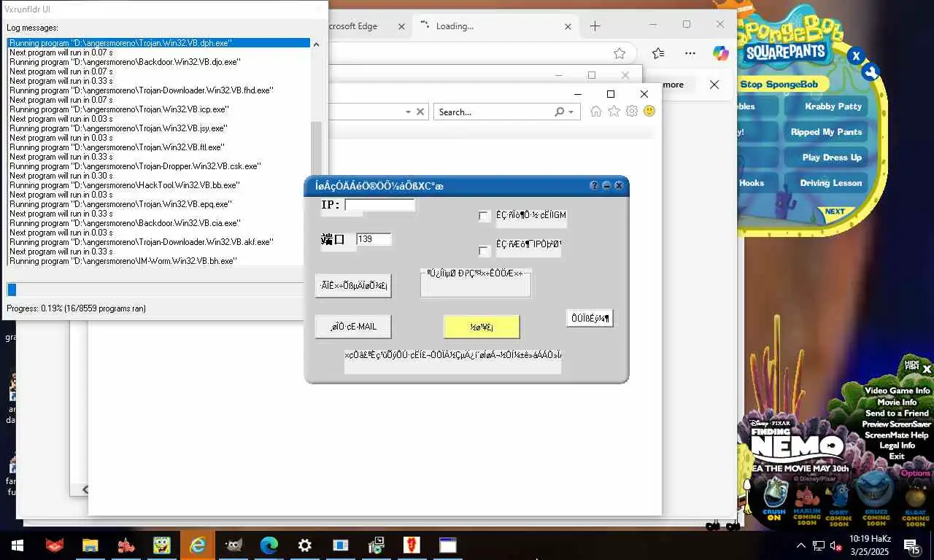The width and height of the screenshot is (934, 560).
Task: Open File Explorer from the taskbar
Action: click(x=90, y=545)
